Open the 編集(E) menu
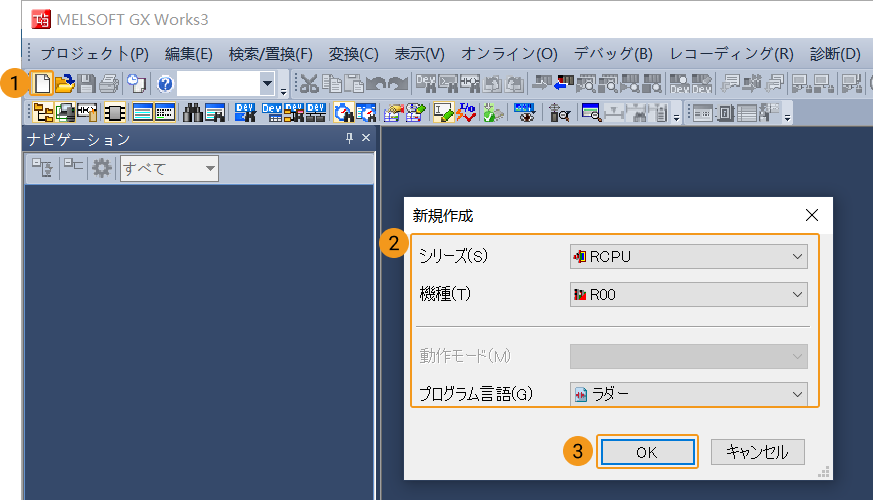 click(188, 54)
